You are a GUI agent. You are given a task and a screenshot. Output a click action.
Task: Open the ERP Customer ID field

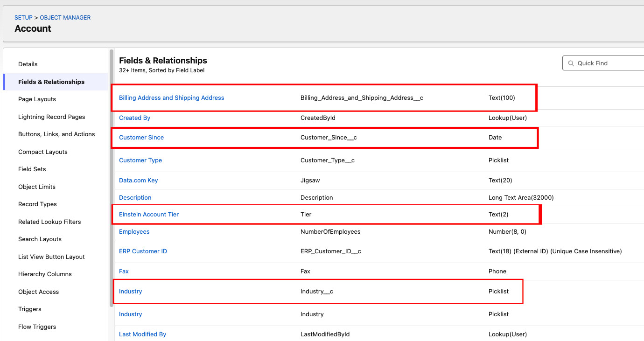[x=143, y=251]
